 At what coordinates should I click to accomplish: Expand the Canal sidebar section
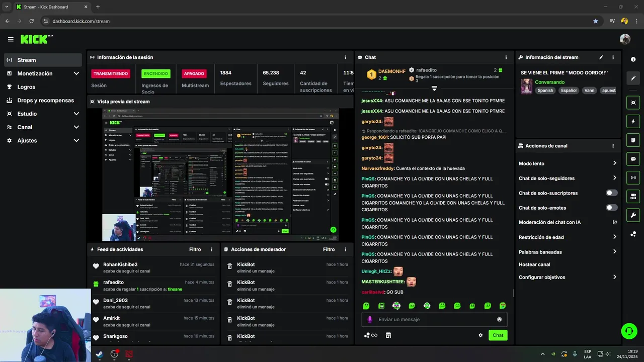(76, 127)
